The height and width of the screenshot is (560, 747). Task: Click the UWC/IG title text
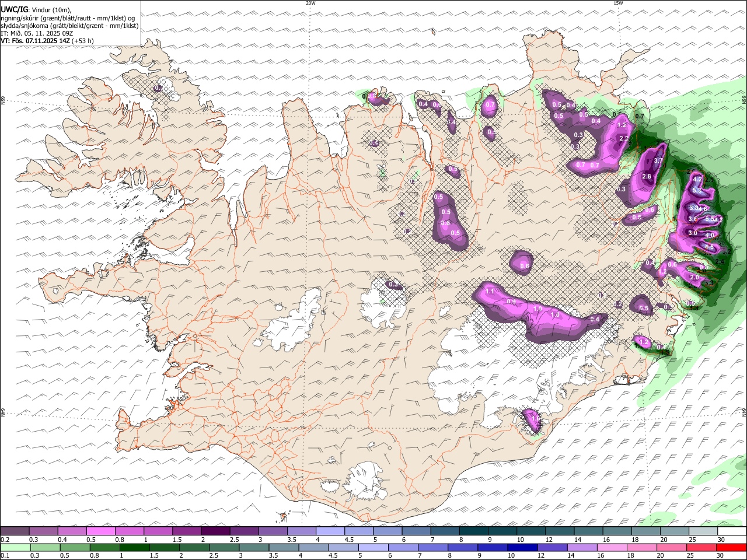pos(14,9)
